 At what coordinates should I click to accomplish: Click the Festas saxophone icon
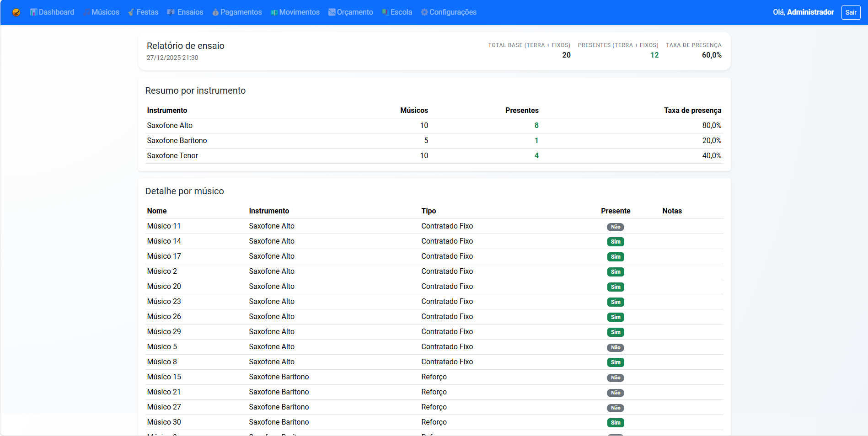(131, 12)
